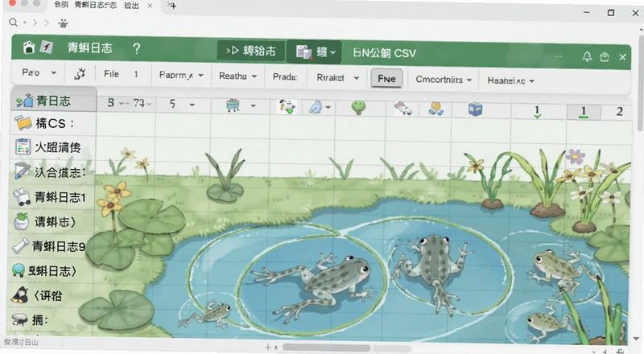
Task: Click the notification bell icon
Action: point(587,56)
